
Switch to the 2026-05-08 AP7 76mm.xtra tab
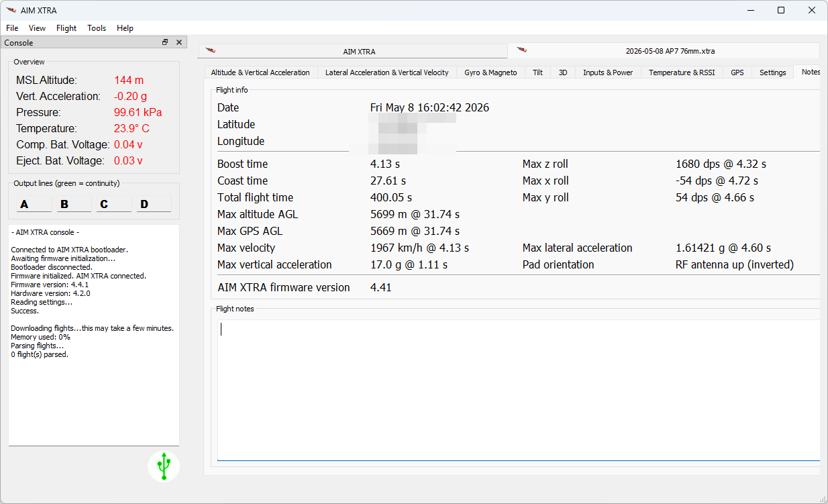pyautogui.click(x=664, y=50)
